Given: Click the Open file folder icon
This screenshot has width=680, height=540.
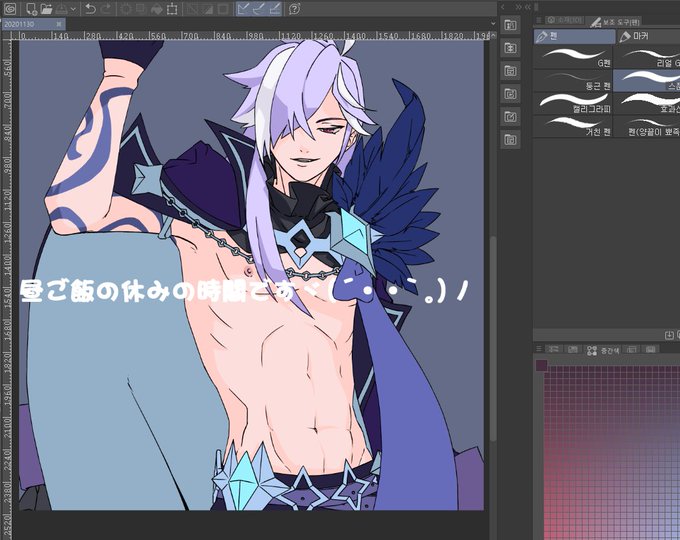Looking at the screenshot, I should click(x=46, y=9).
